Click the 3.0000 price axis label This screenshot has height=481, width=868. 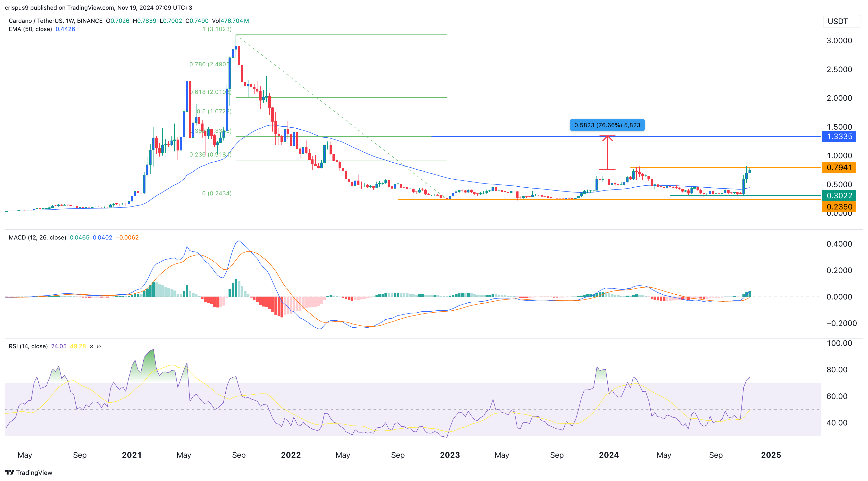pyautogui.click(x=839, y=41)
